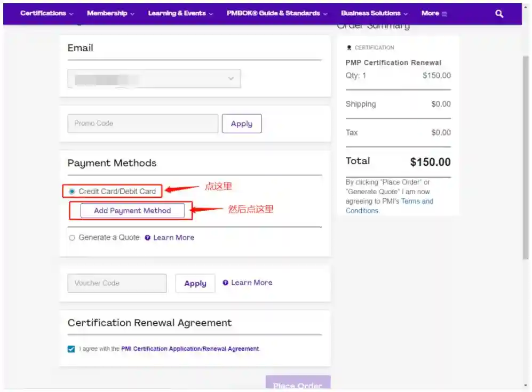The image size is (532, 392).
Task: Click the More hamburger menu icon
Action: coord(444,14)
